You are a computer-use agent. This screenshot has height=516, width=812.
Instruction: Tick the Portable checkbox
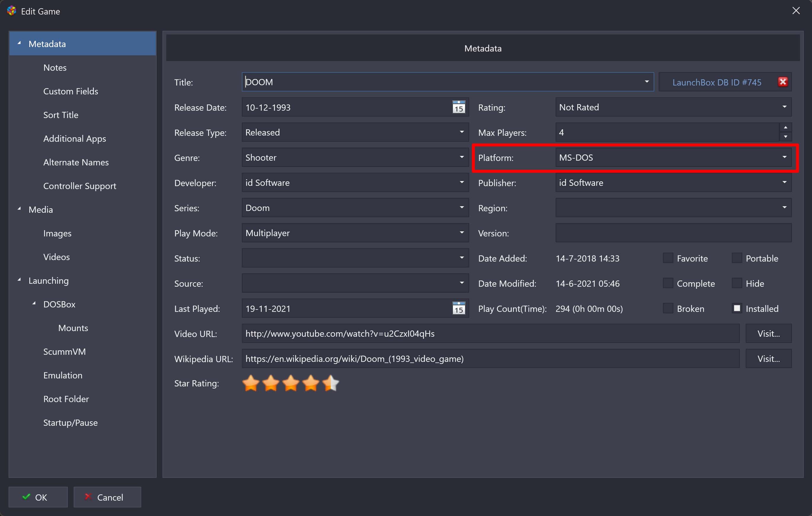[x=737, y=258]
